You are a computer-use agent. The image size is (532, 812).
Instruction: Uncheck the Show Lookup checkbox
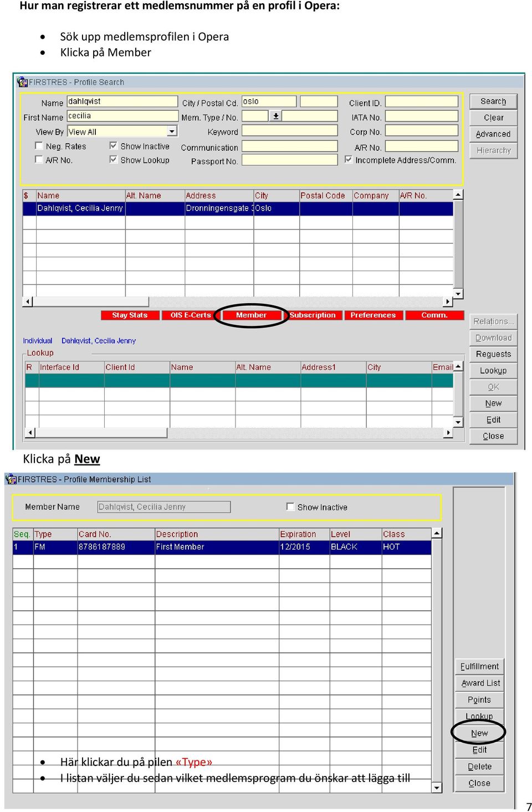114,160
